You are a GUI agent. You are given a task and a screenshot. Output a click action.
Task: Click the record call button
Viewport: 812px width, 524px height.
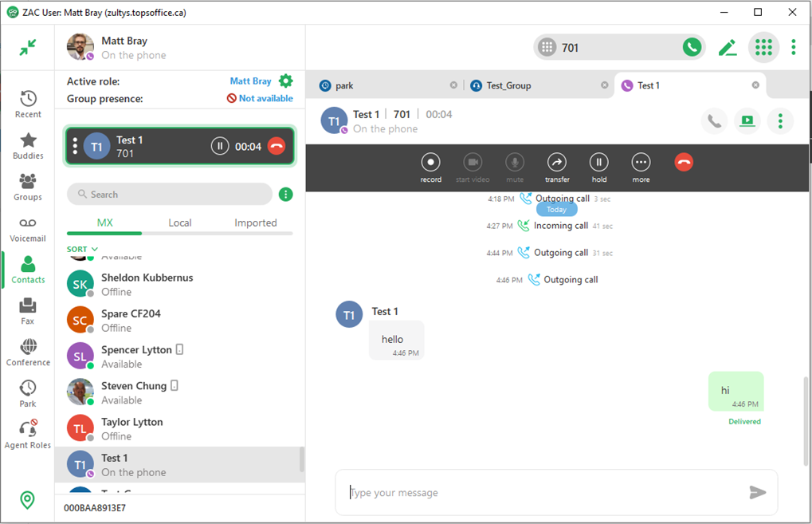pos(430,163)
